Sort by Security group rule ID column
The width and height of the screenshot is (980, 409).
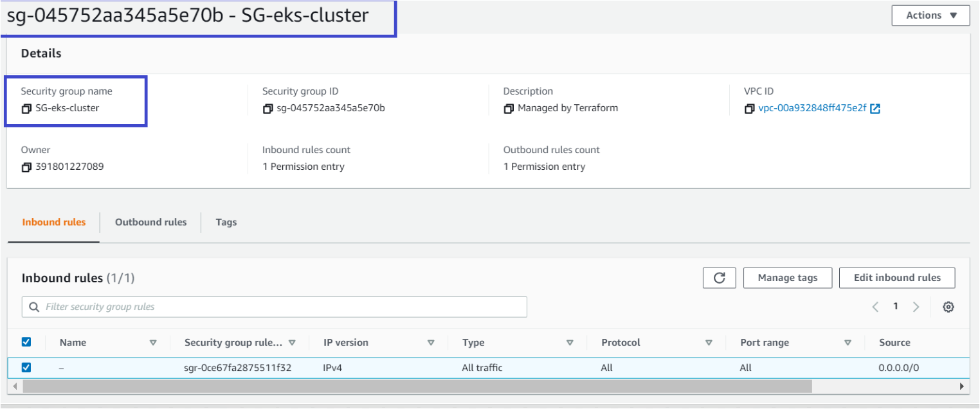click(x=292, y=343)
